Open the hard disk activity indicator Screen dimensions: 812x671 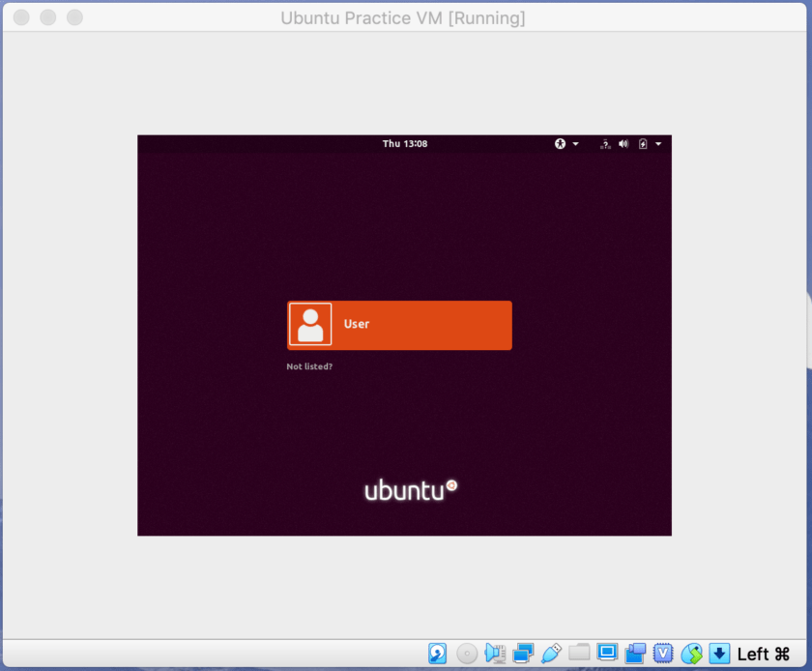pyautogui.click(x=438, y=654)
